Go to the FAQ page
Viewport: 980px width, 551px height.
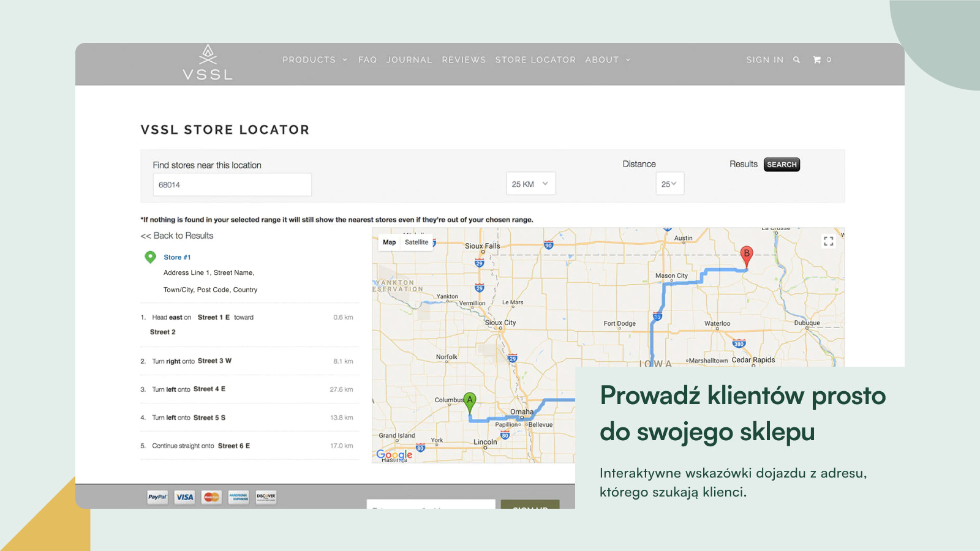[x=367, y=60]
